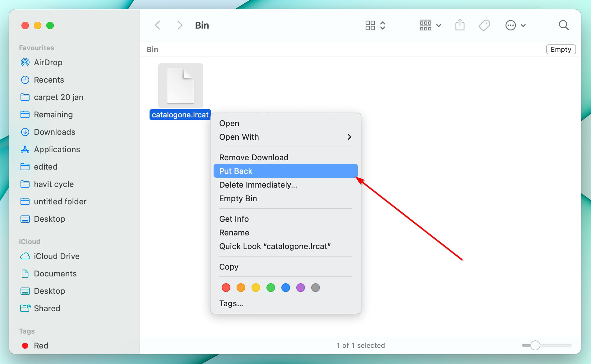Select Get Info for catalogone.lrcat
Image resolution: width=591 pixels, height=364 pixels.
click(234, 219)
